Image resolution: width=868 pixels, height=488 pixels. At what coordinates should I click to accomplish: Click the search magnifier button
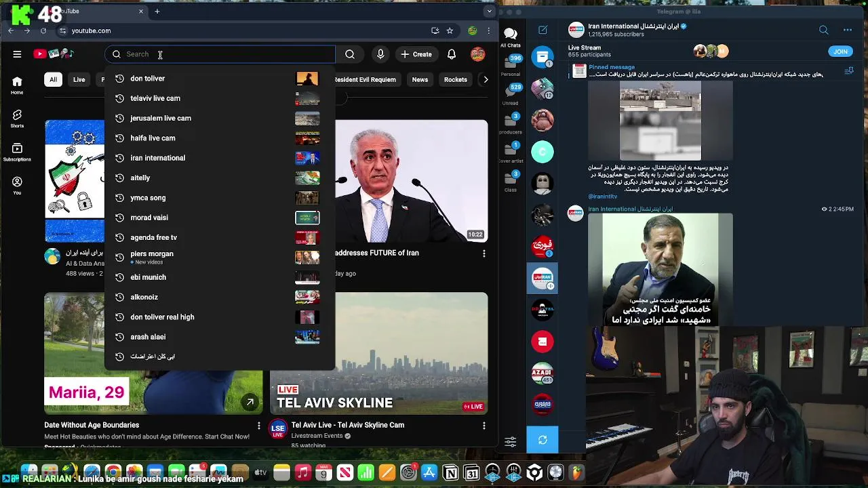pyautogui.click(x=350, y=54)
